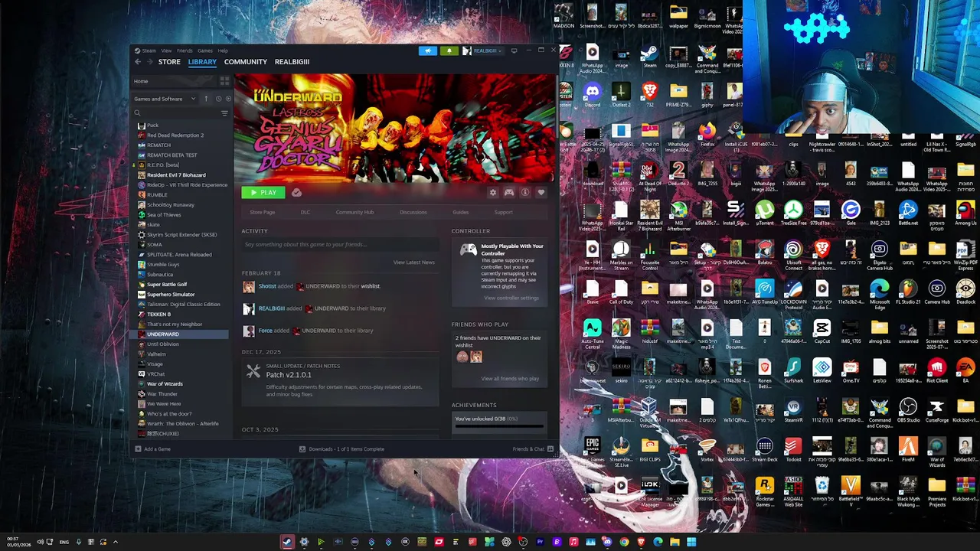Open the Downloads status bar

[341, 449]
